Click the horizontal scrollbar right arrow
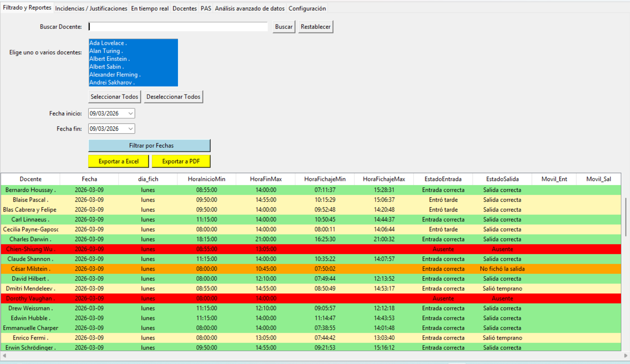 click(x=625, y=355)
